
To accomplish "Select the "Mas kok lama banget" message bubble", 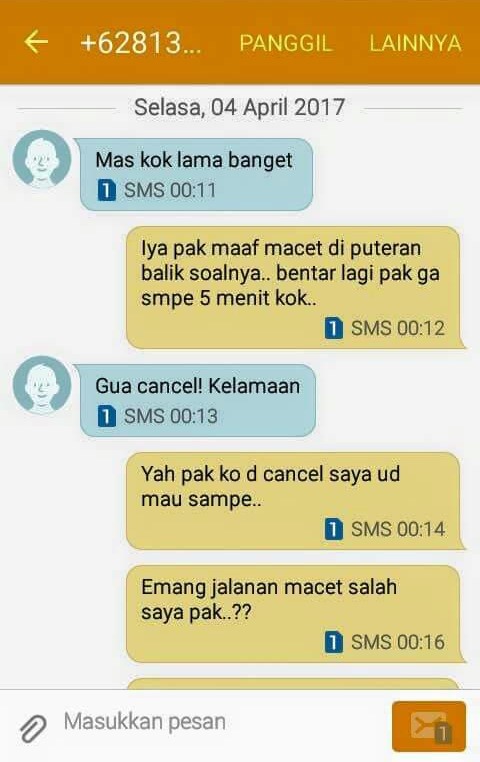I will 196,174.
